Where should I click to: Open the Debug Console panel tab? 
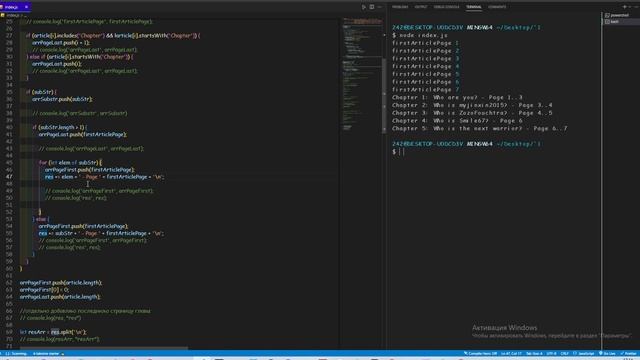click(447, 7)
